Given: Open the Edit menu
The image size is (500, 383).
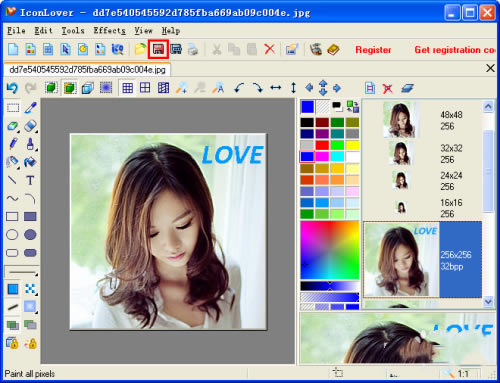Looking at the screenshot, I should pyautogui.click(x=43, y=31).
